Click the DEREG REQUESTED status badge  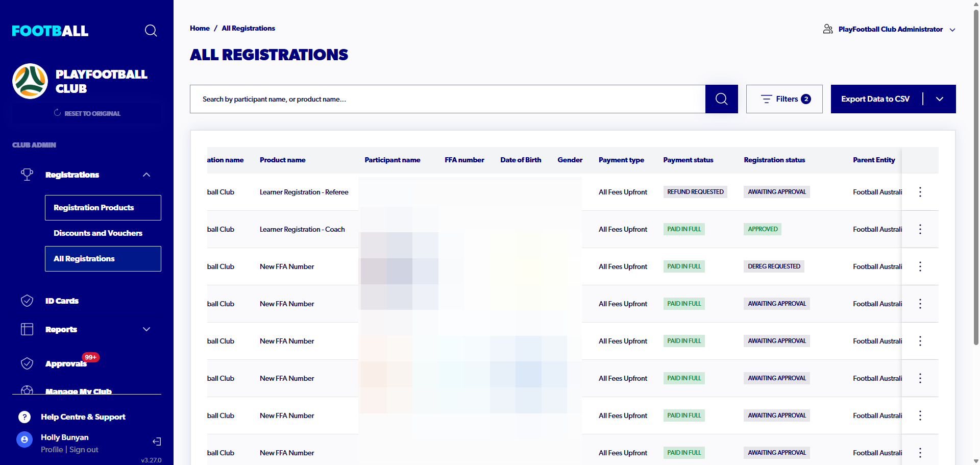[774, 266]
